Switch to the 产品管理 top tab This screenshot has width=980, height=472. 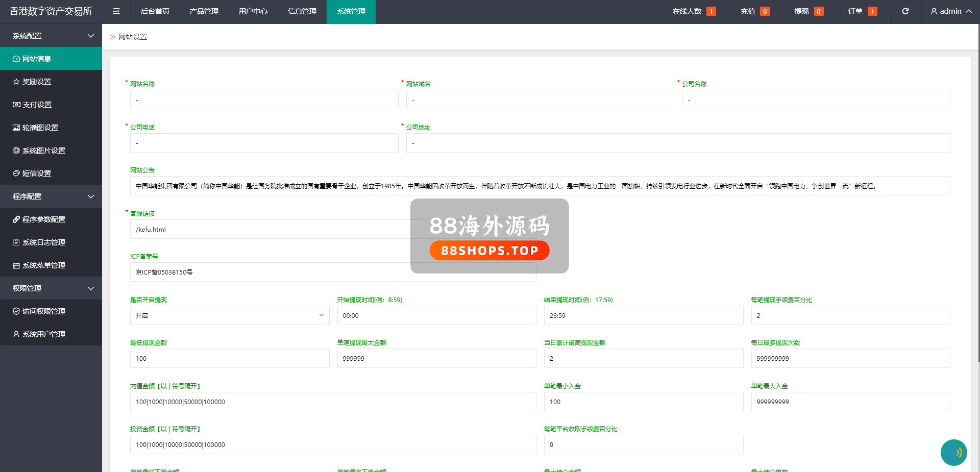204,11
